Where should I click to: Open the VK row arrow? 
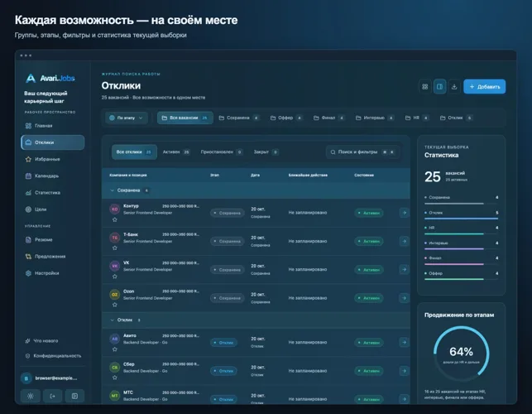[x=404, y=269]
